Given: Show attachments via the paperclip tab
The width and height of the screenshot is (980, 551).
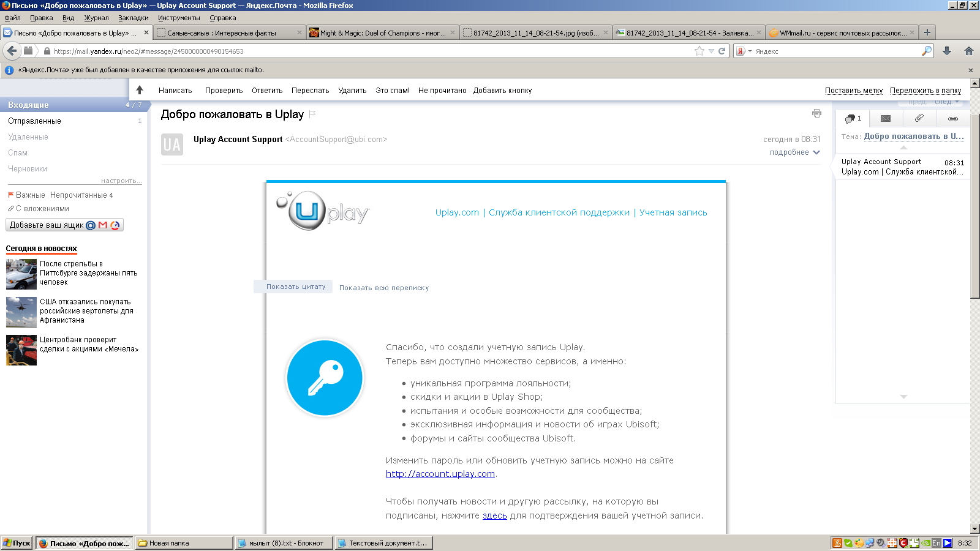Looking at the screenshot, I should tap(919, 118).
